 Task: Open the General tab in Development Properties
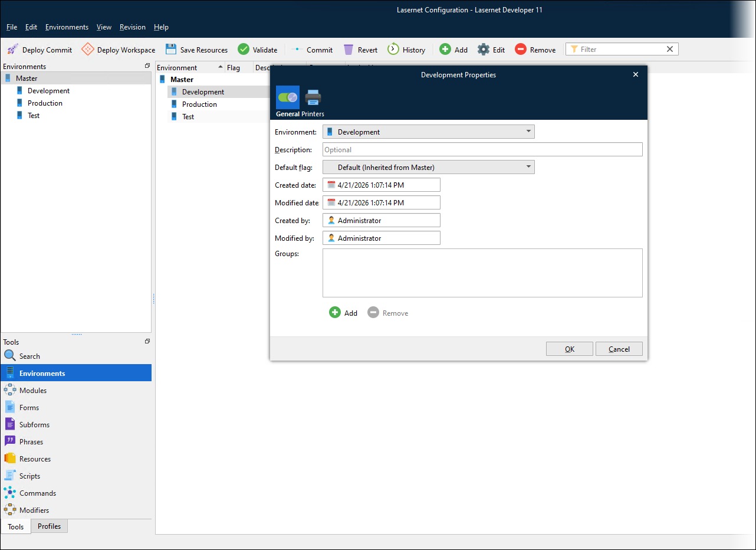coord(288,102)
